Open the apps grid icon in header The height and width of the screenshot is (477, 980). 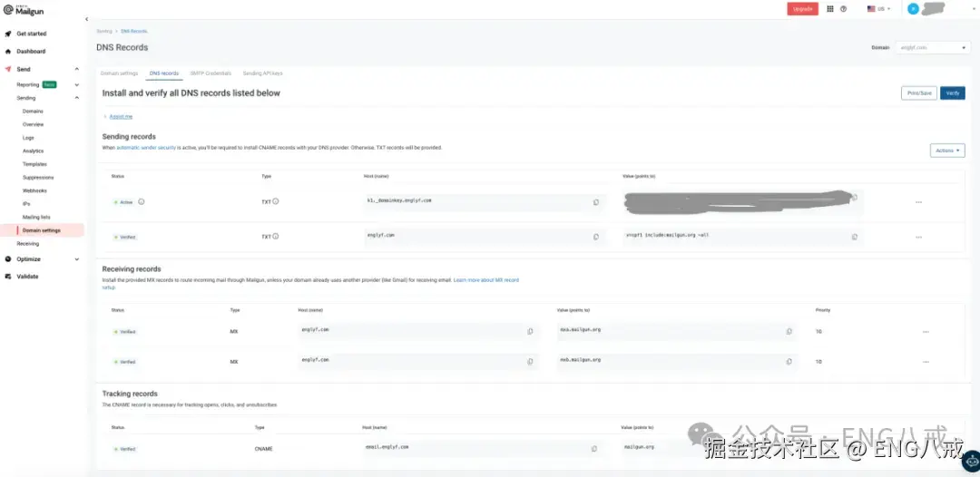(830, 9)
